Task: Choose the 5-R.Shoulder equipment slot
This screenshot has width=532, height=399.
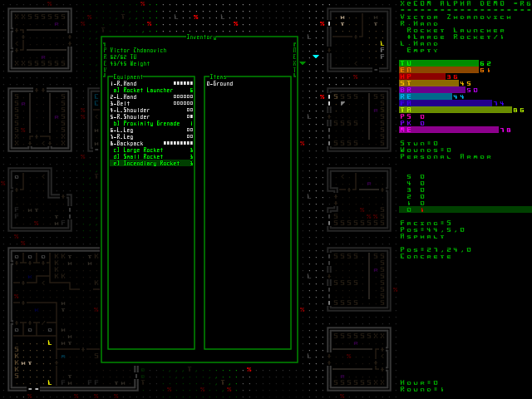Action: coord(151,116)
